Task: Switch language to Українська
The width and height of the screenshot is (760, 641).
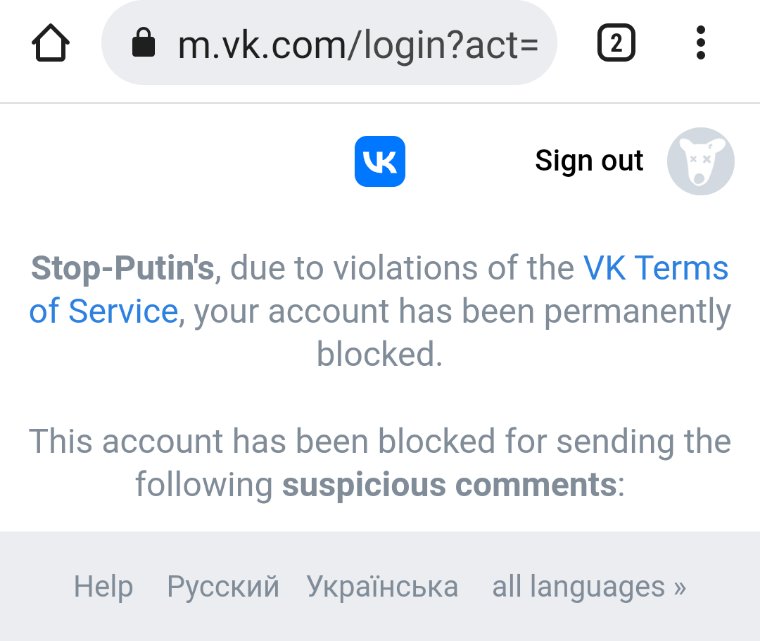Action: click(x=382, y=587)
